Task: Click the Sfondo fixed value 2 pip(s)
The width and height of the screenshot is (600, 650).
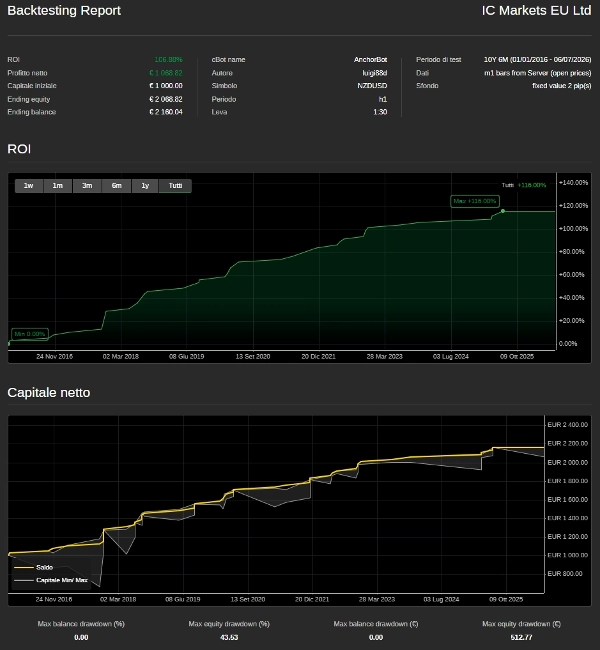Action: coord(562,86)
